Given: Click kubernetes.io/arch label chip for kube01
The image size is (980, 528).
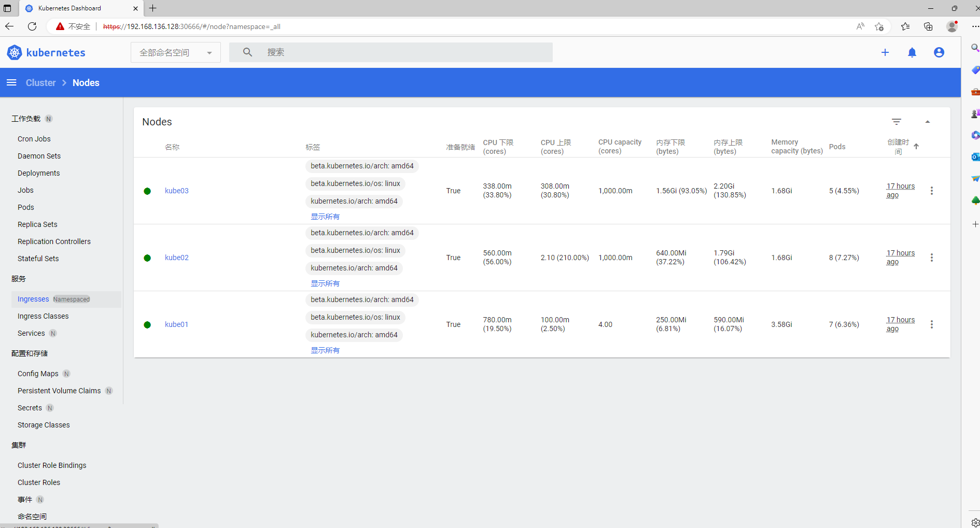Looking at the screenshot, I should pyautogui.click(x=354, y=335).
